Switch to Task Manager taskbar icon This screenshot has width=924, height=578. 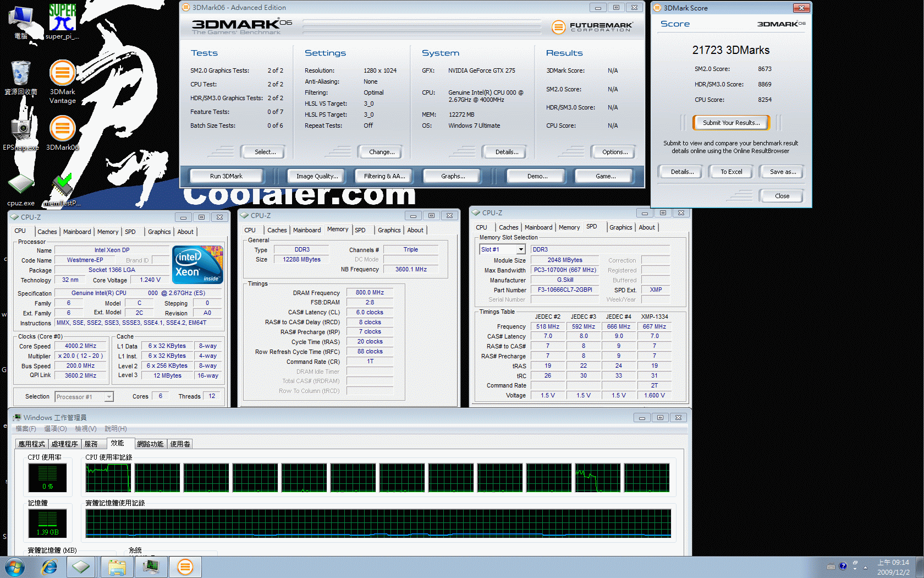[151, 567]
